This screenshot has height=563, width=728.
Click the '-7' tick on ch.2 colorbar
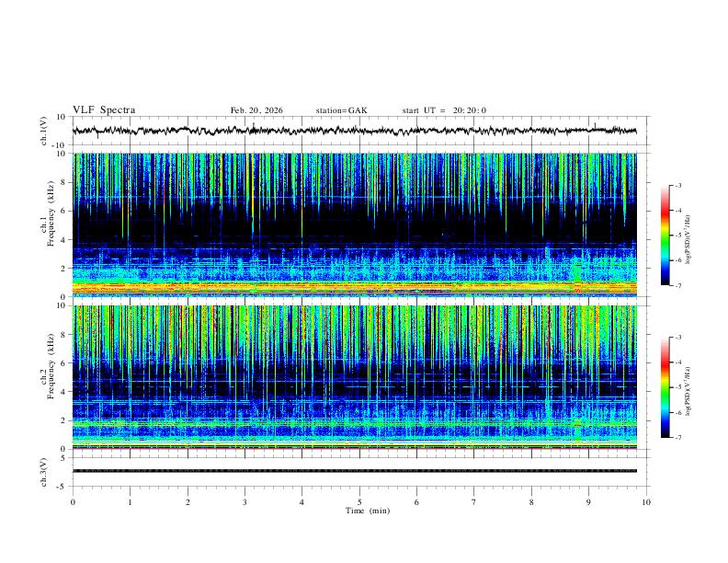point(678,438)
